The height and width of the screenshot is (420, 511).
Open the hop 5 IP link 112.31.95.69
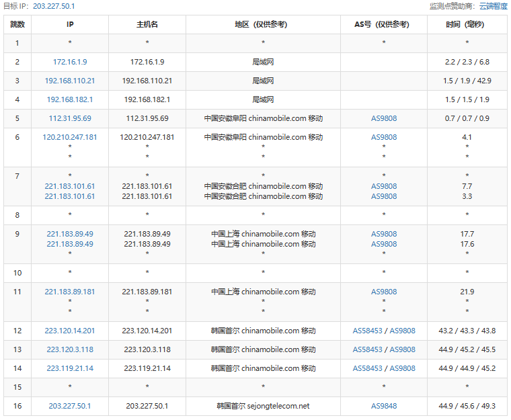[70, 118]
